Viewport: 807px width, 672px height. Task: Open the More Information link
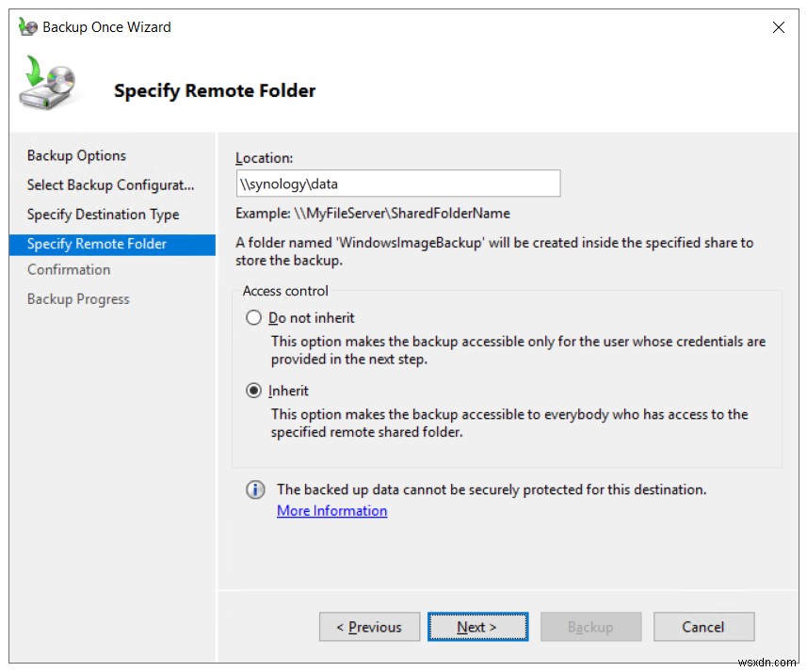(x=331, y=510)
